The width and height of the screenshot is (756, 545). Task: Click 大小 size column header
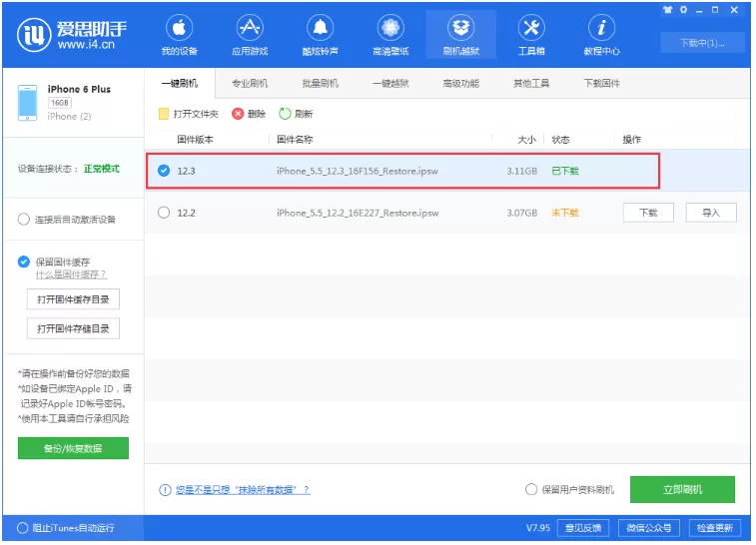click(x=527, y=140)
